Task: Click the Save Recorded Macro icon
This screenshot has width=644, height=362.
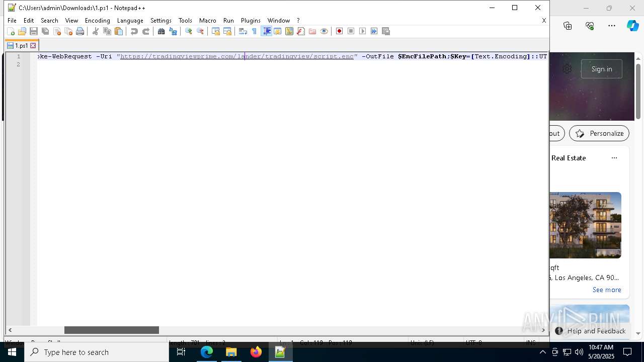Action: click(386, 31)
